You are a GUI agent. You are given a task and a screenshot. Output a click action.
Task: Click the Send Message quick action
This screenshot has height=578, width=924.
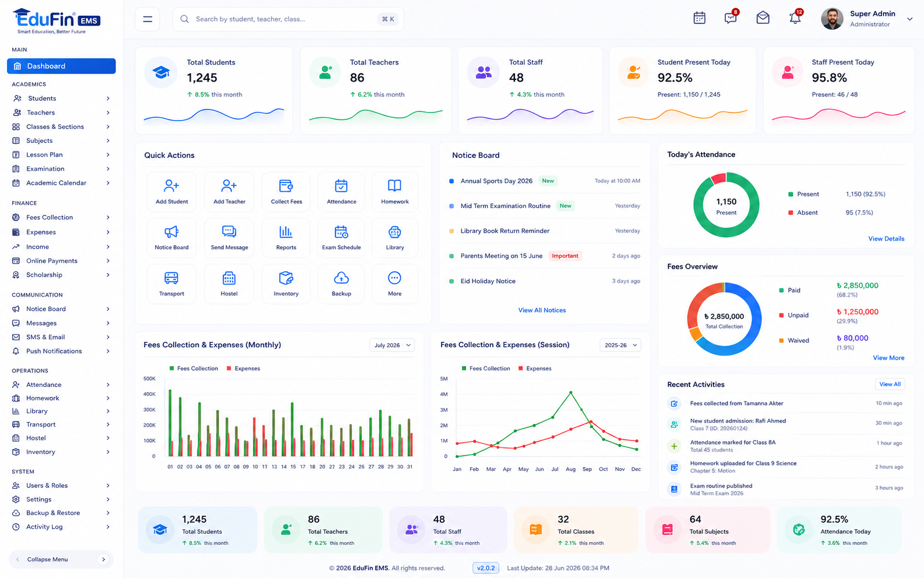click(x=230, y=238)
